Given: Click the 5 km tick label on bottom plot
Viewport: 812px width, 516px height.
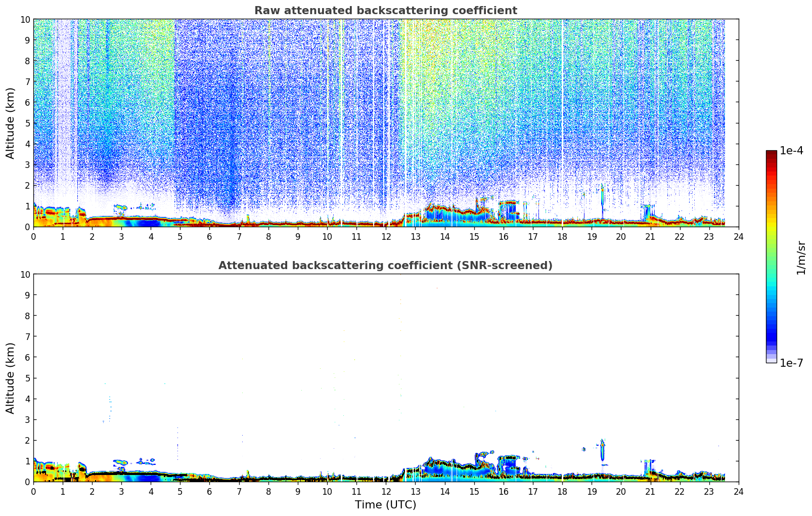Looking at the screenshot, I should click(27, 378).
